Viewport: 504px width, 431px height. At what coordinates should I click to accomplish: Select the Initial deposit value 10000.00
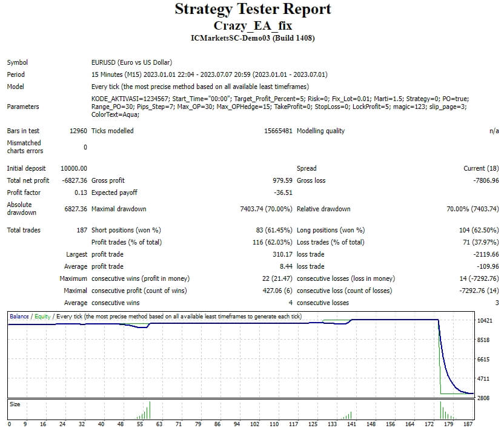74,168
